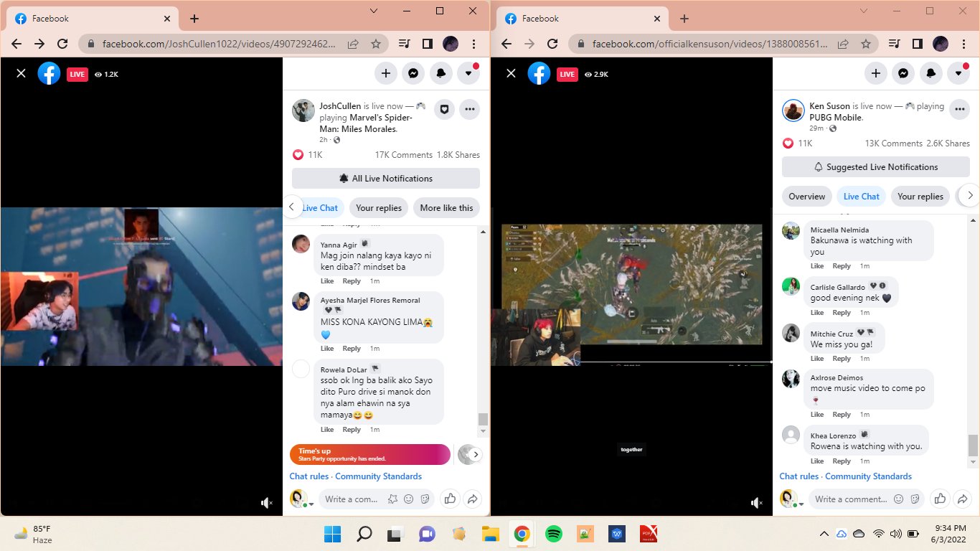Click the Facebook logo in the JoshCullen window
Screen dimensions: 980x551
click(x=49, y=73)
